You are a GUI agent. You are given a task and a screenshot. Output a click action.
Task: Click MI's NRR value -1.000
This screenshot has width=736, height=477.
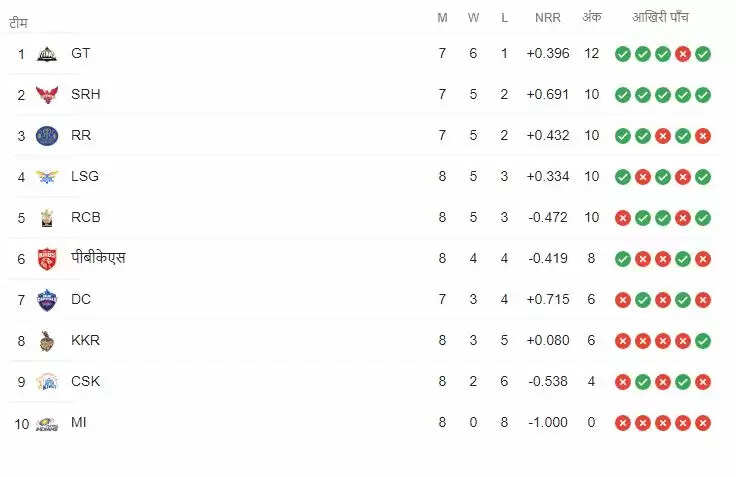point(547,423)
